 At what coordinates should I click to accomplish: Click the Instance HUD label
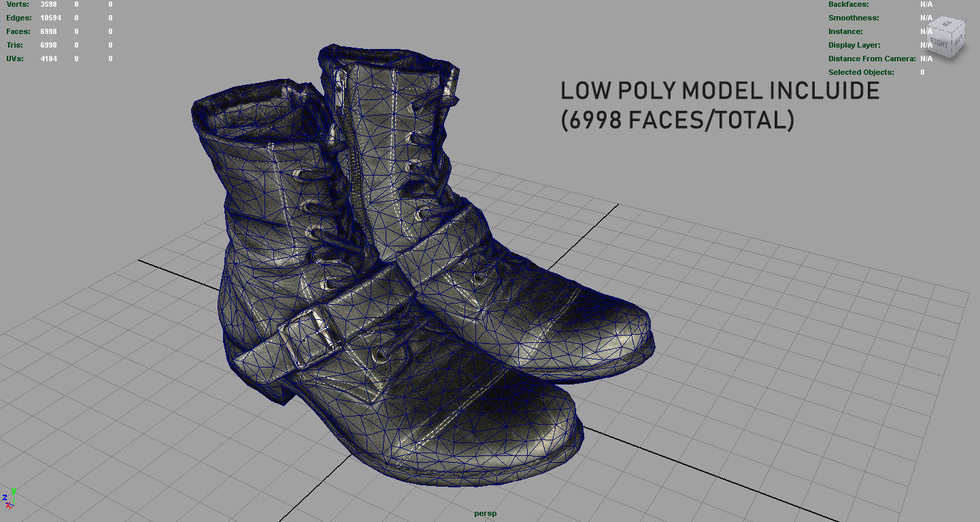[x=845, y=31]
